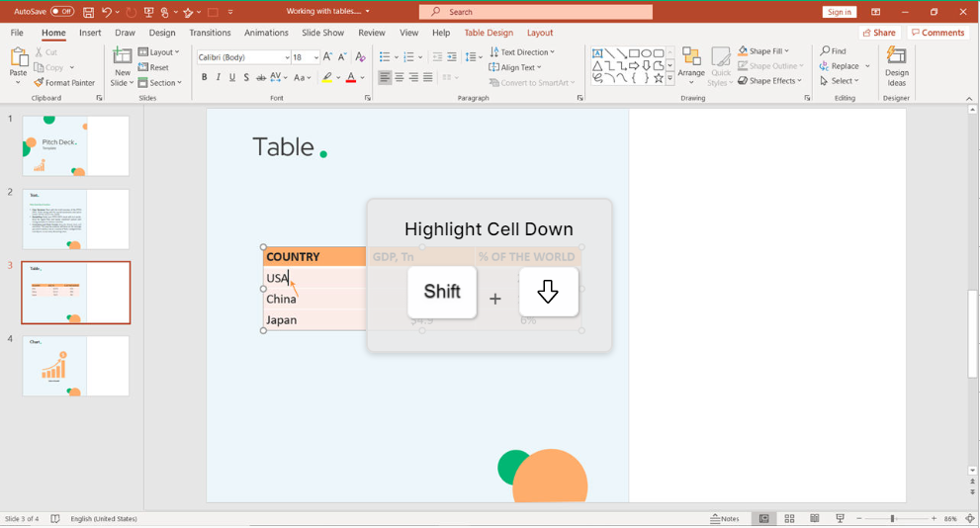This screenshot has height=528, width=980.
Task: Click Find in Editing group
Action: (833, 50)
